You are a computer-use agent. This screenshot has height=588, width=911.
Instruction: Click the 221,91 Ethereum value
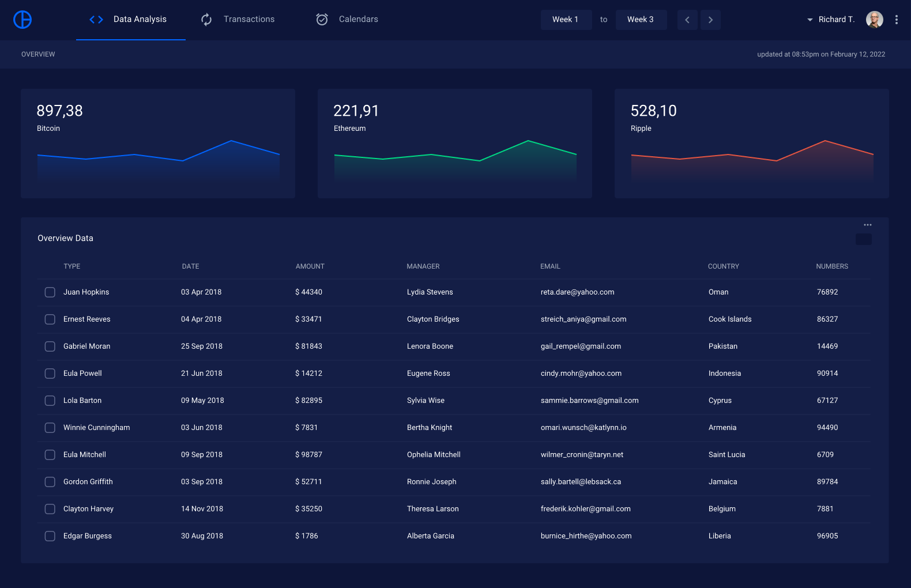tap(356, 111)
